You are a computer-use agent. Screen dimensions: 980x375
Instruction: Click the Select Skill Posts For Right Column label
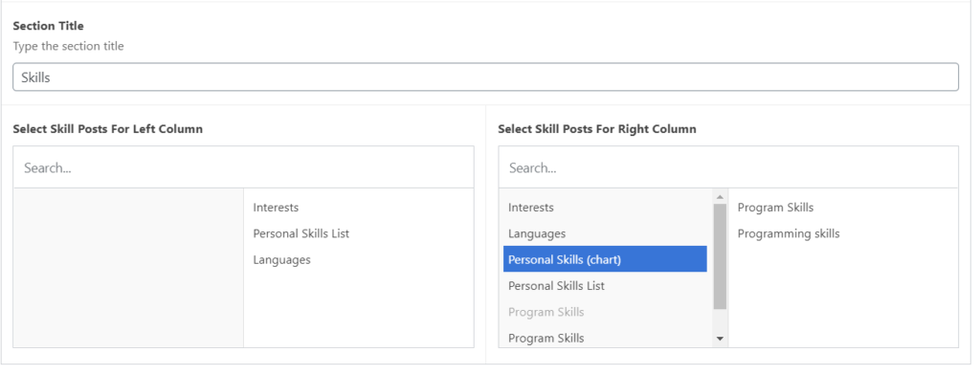point(597,129)
